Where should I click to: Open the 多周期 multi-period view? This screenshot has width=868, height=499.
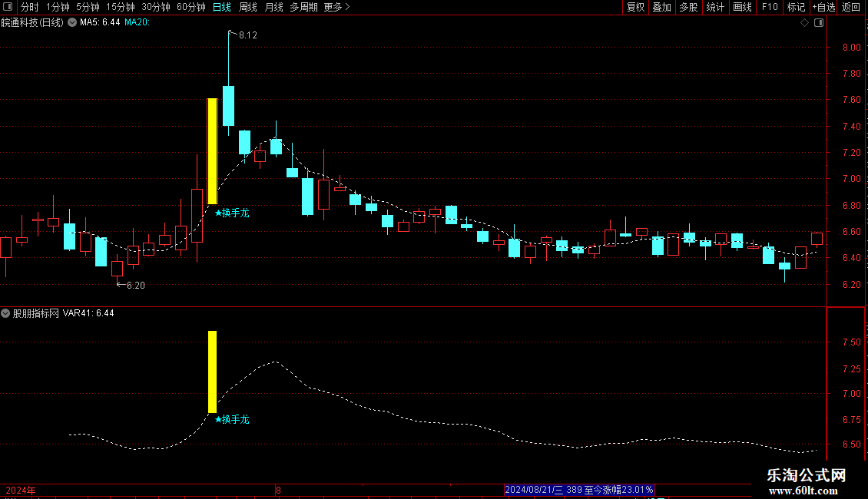[304, 7]
